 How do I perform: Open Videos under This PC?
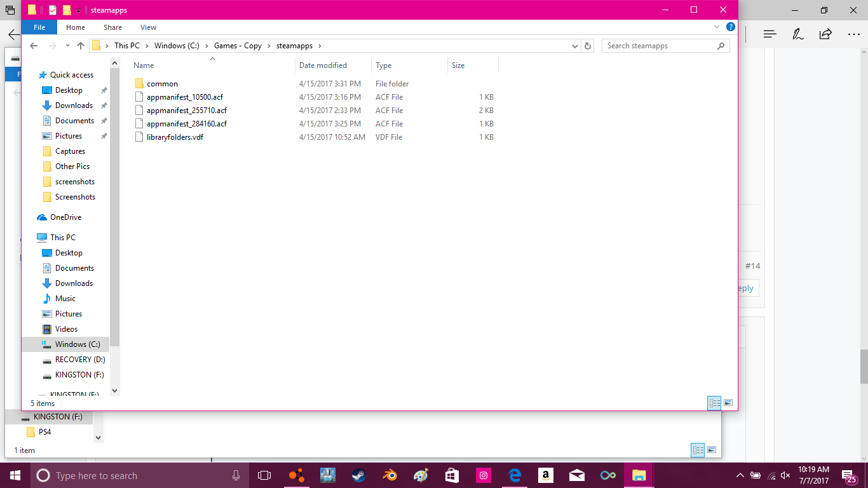pyautogui.click(x=66, y=329)
